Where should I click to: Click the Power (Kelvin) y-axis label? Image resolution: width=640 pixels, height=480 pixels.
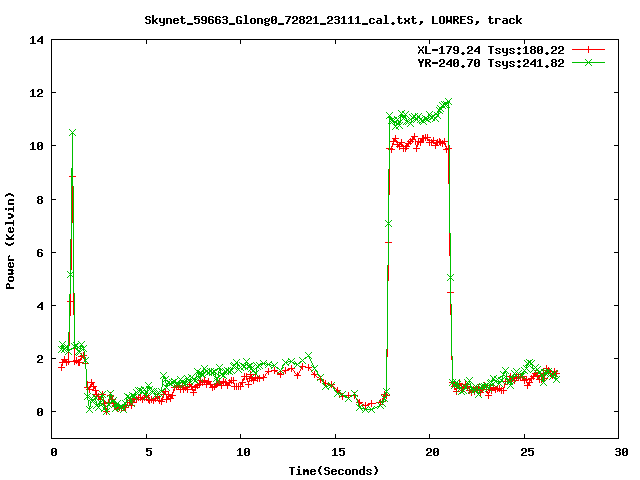(10, 241)
